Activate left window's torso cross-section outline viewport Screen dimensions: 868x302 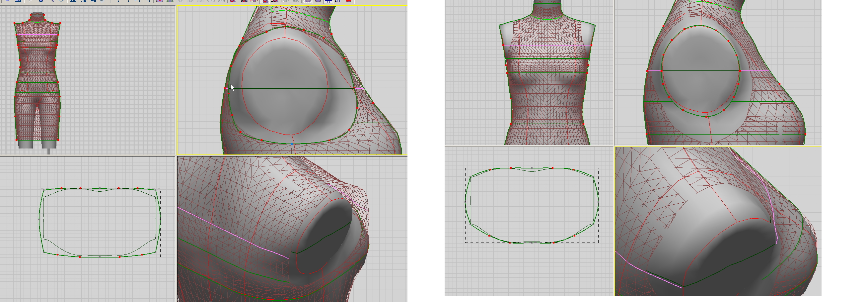[x=88, y=229]
